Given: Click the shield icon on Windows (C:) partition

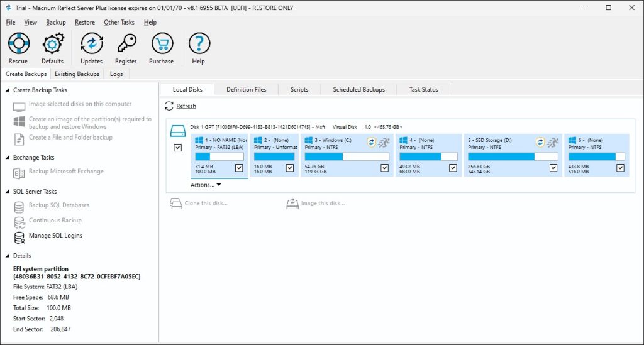Looking at the screenshot, I should [372, 143].
